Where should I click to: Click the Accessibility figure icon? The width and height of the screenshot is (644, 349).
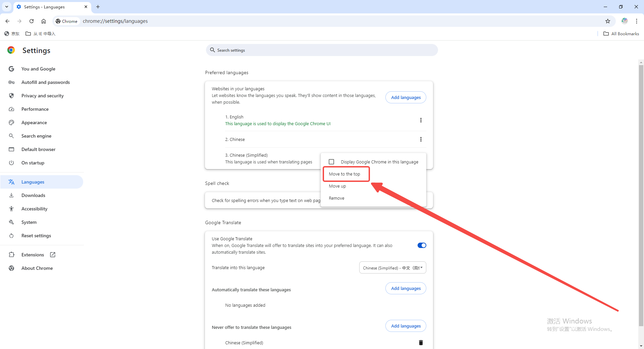11,209
